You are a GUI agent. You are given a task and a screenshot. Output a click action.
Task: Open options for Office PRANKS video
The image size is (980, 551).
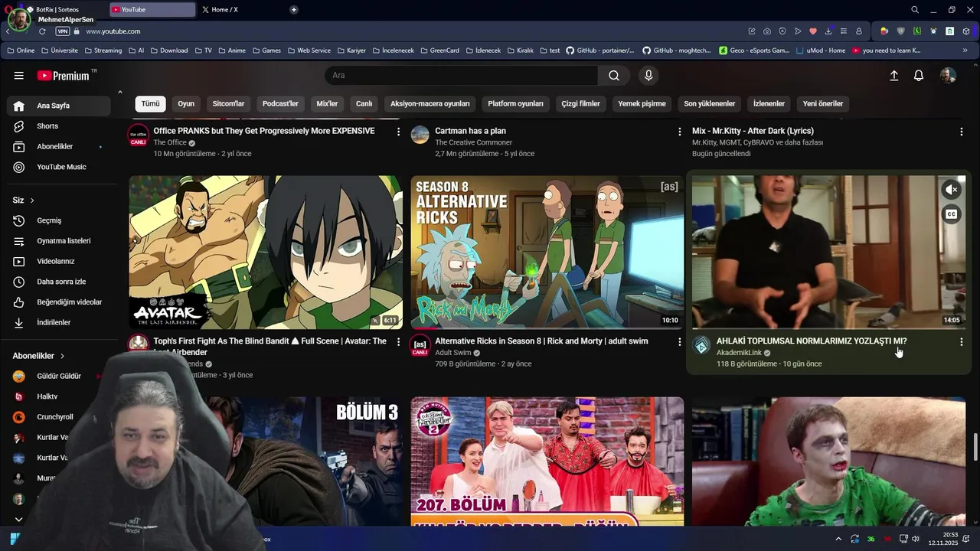[x=398, y=132]
